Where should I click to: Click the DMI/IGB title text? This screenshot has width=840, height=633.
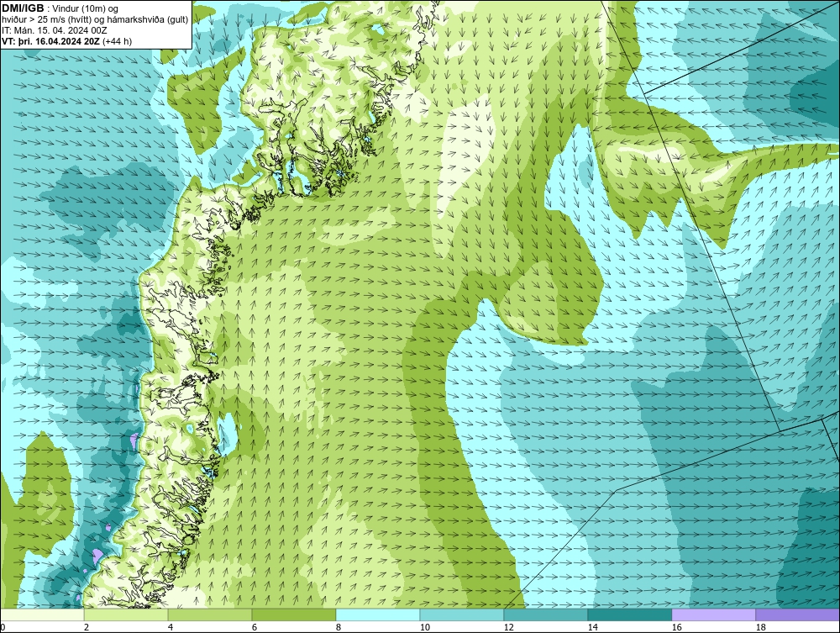(x=23, y=8)
